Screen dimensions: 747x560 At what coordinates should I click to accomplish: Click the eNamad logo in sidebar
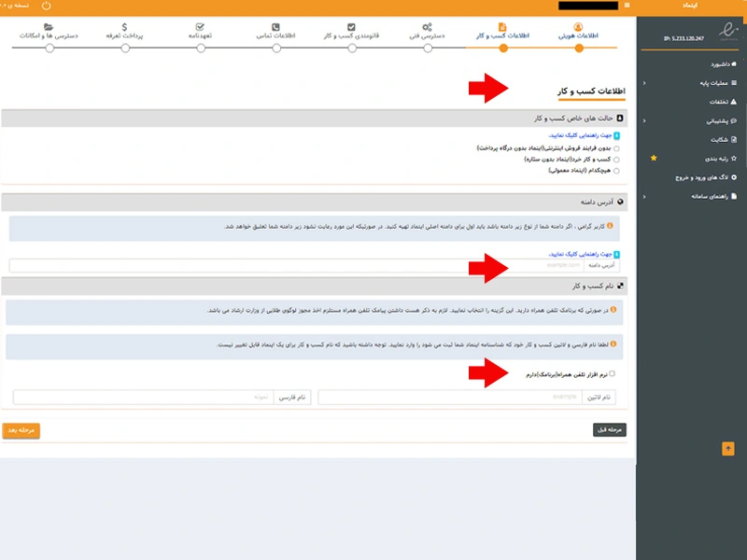coord(727,31)
